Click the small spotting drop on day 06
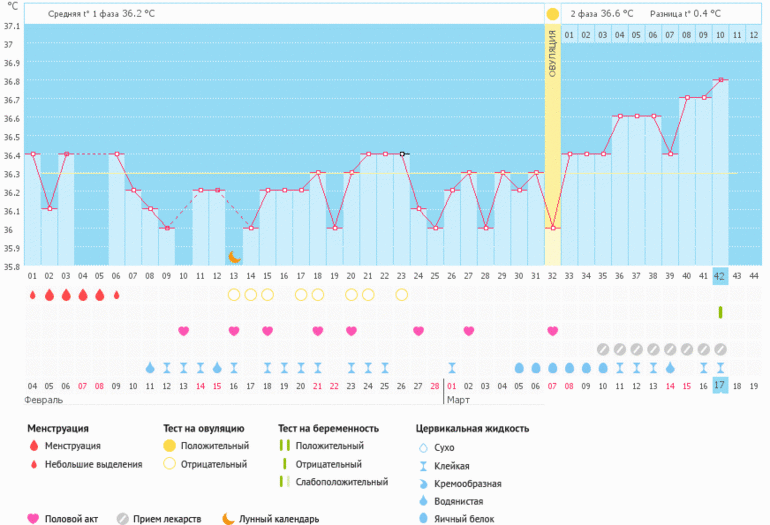 [117, 295]
